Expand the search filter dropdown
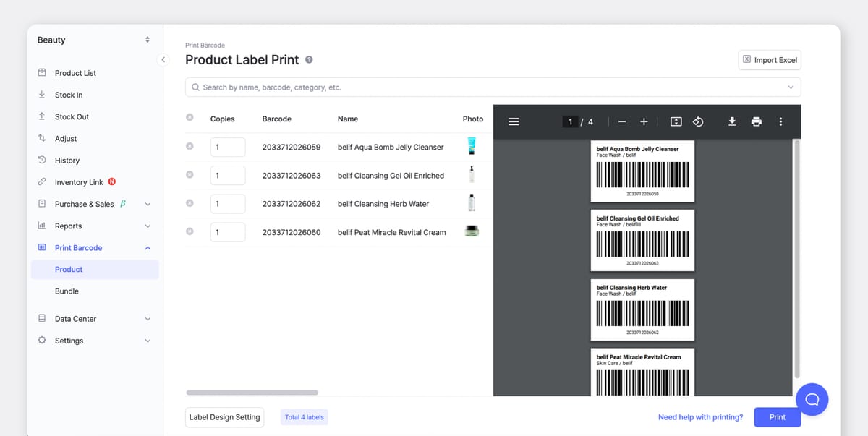The width and height of the screenshot is (868, 436). (x=791, y=87)
